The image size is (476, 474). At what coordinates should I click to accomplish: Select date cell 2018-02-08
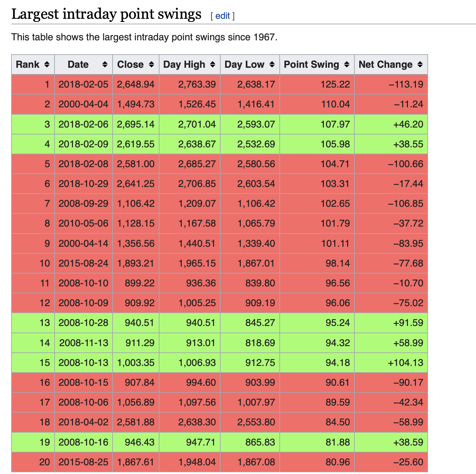(x=83, y=164)
